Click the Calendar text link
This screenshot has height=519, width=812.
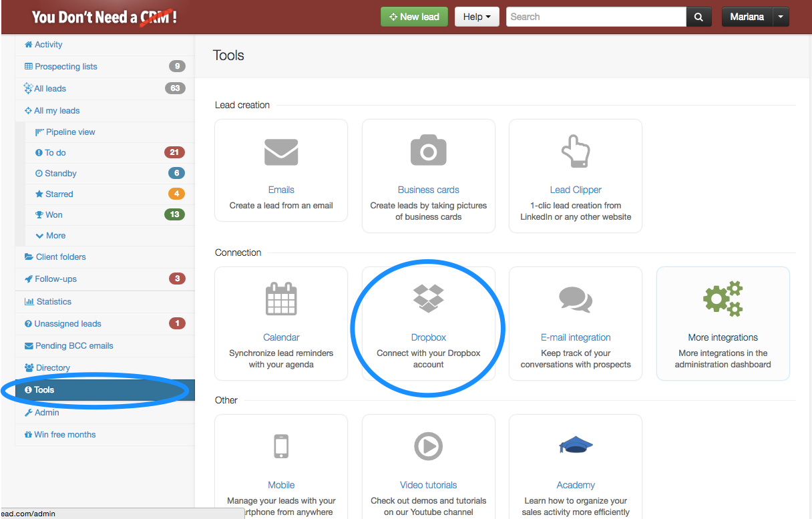[x=281, y=337]
